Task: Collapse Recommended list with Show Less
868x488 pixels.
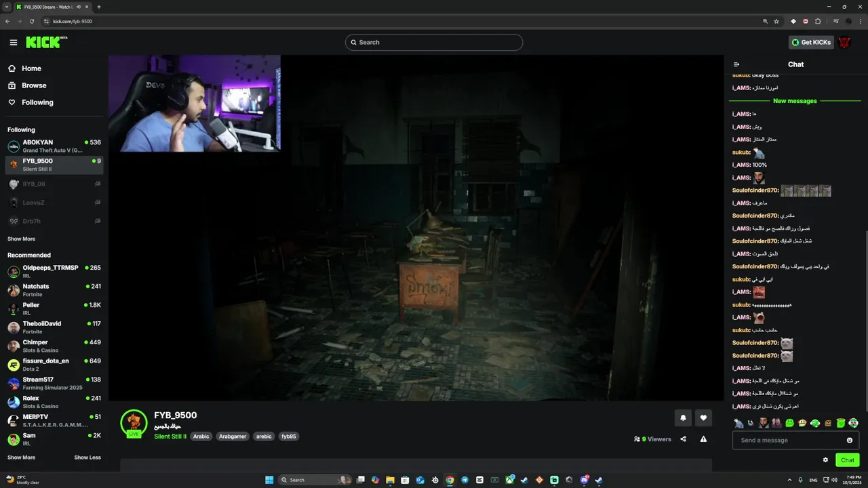Action: [x=87, y=457]
